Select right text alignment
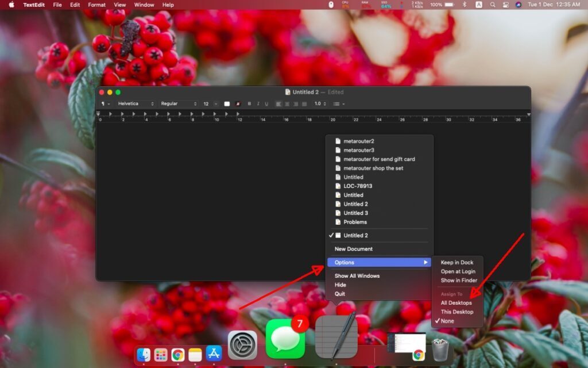The image size is (588, 368). 296,104
